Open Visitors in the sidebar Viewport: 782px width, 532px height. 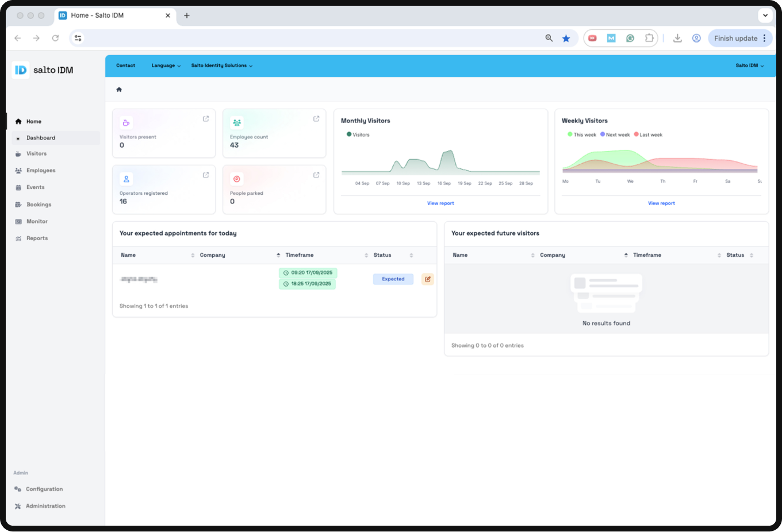(x=36, y=154)
